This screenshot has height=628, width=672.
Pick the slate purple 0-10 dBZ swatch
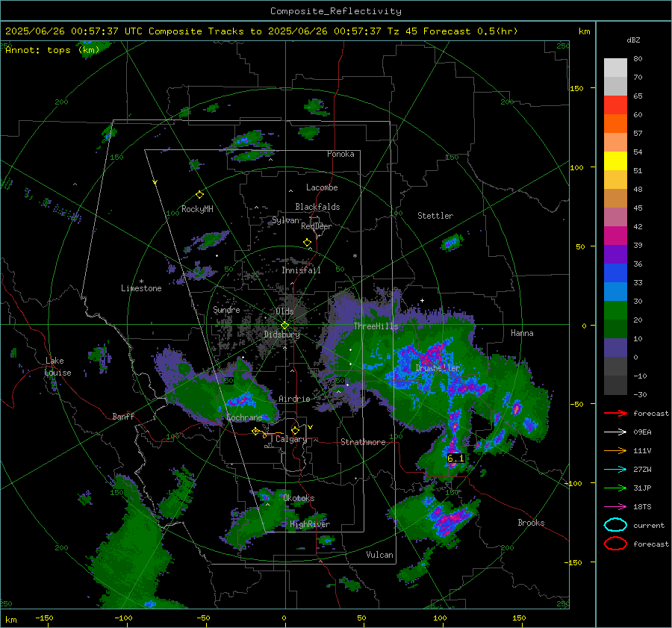point(615,348)
